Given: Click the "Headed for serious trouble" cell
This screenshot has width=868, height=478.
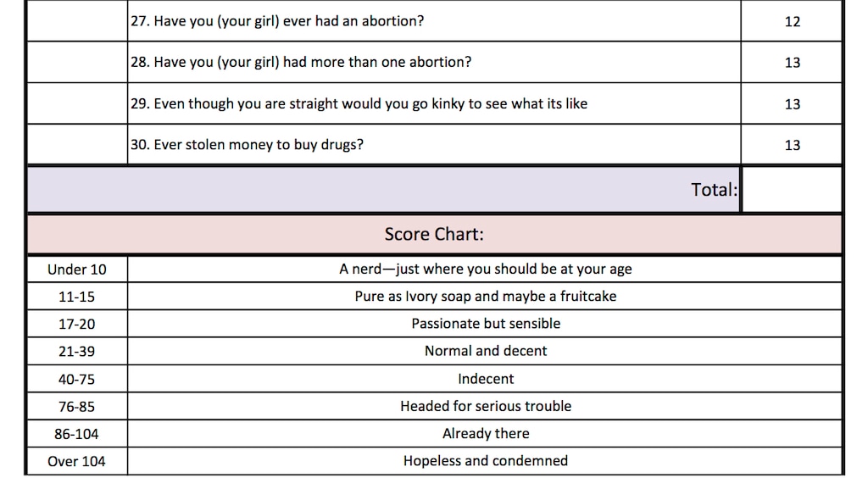Looking at the screenshot, I should [486, 406].
